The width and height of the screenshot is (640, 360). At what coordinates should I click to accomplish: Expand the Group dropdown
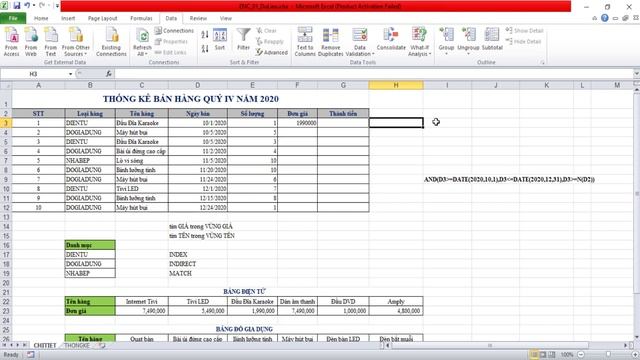[x=446, y=54]
